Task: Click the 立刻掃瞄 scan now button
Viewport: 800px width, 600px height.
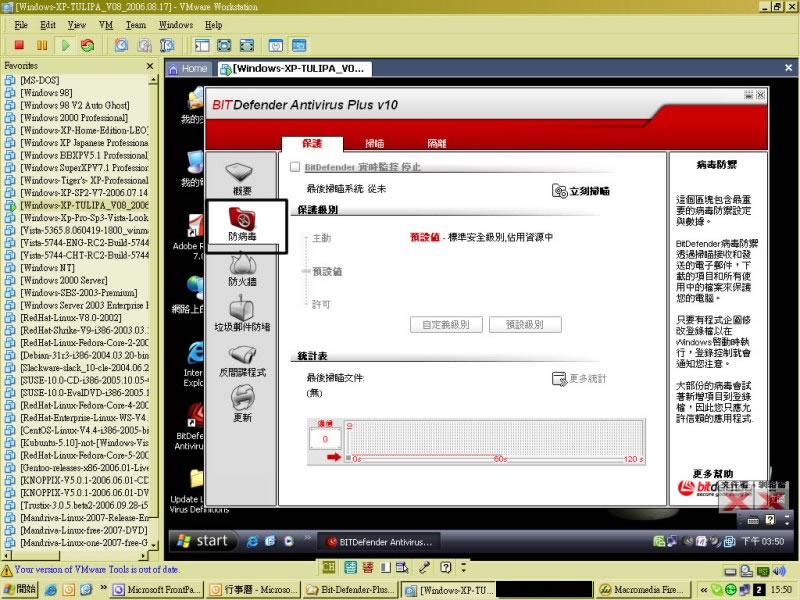Action: click(581, 191)
